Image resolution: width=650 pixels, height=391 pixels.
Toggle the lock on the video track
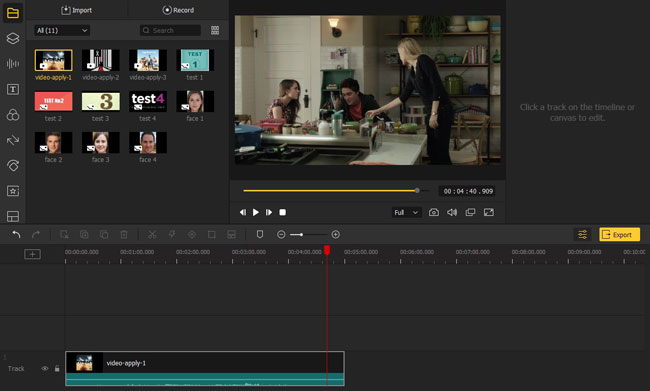coord(57,369)
